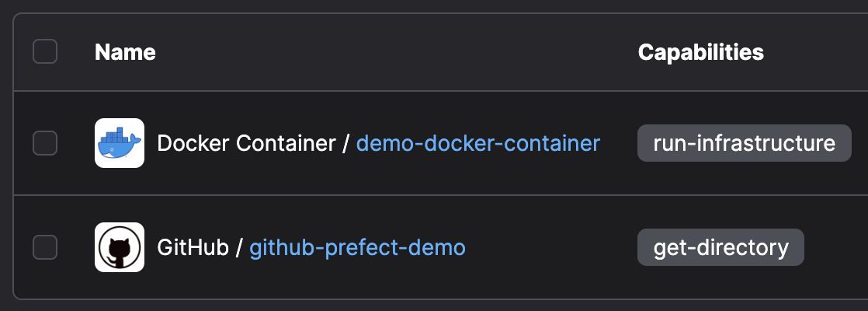Viewport: 868px width, 311px height.
Task: Click the slash after "GitHub" label
Action: pyautogui.click(x=239, y=248)
